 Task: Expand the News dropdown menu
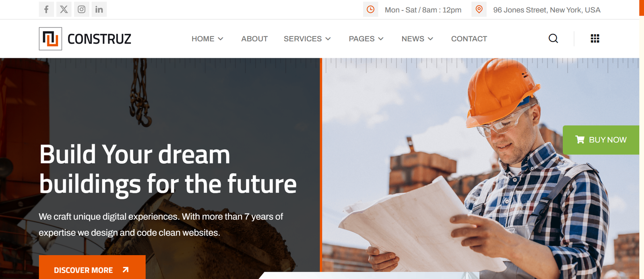click(417, 39)
